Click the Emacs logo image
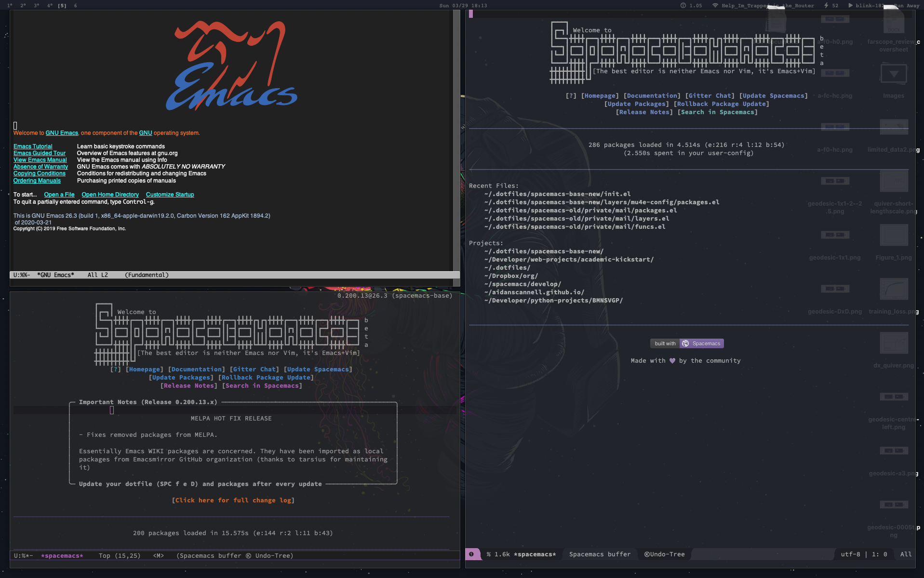This screenshot has width=924, height=578. coord(232,66)
